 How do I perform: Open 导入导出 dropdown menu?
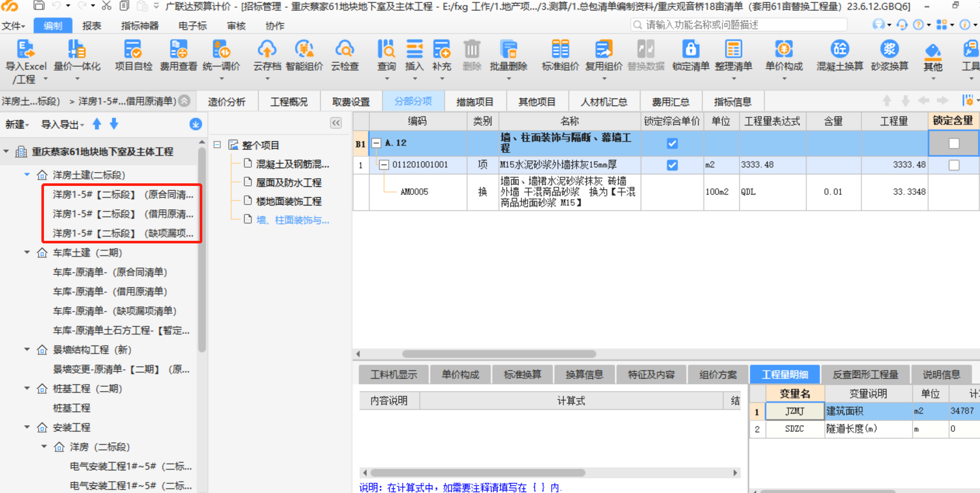(x=62, y=124)
